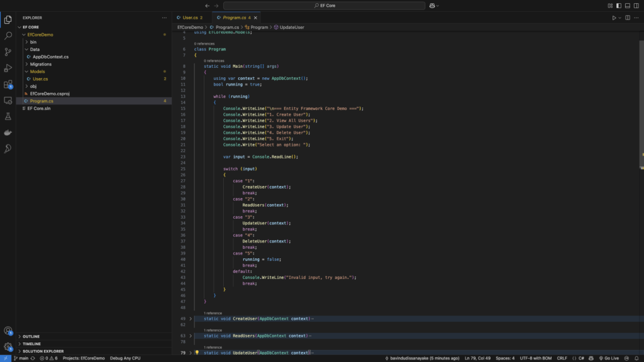The height and width of the screenshot is (362, 644).
Task: Open the remote window indicator in status bar
Action: pyautogui.click(x=5, y=358)
